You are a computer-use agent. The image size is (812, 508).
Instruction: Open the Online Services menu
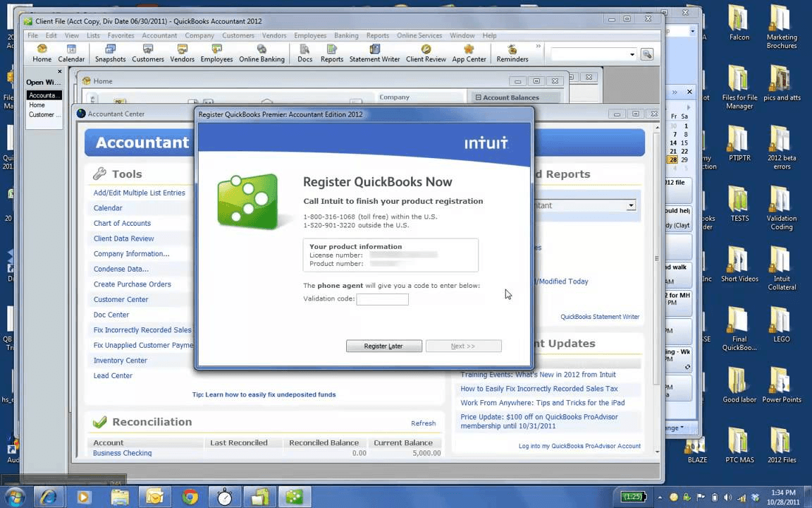pyautogui.click(x=419, y=35)
